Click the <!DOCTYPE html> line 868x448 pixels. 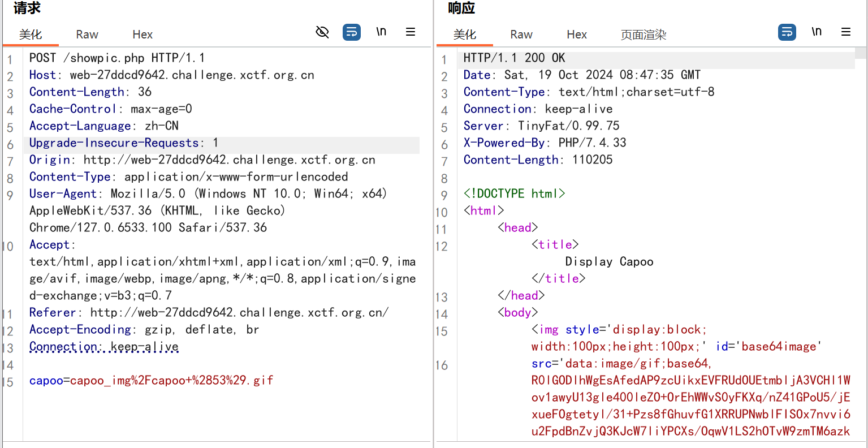point(515,193)
